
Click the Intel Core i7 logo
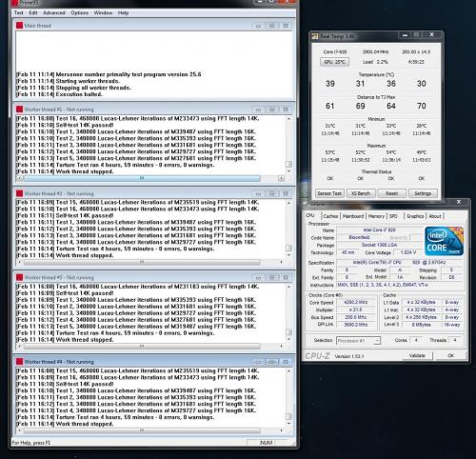coord(444,241)
